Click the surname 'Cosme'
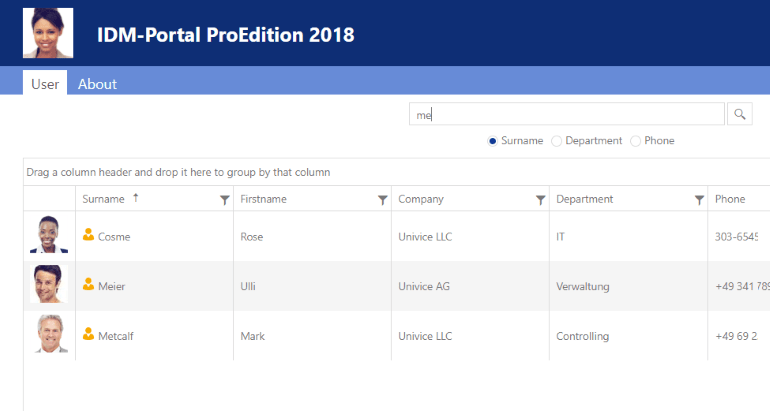 tap(114, 237)
